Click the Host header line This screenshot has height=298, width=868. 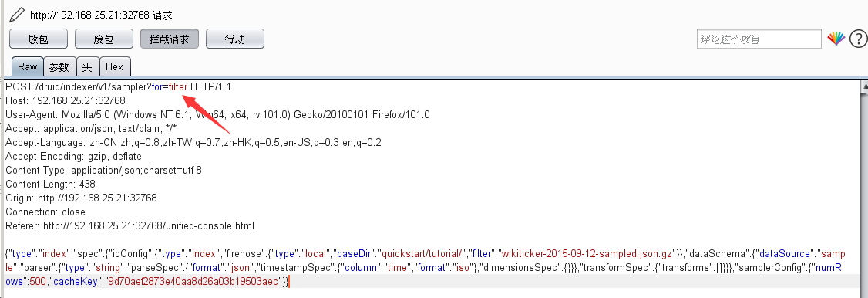(x=66, y=101)
